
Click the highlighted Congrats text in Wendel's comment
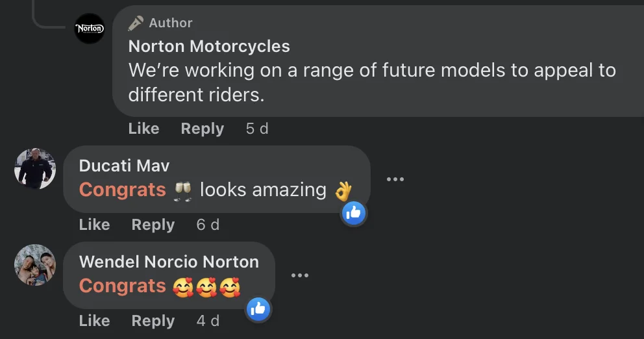click(122, 286)
